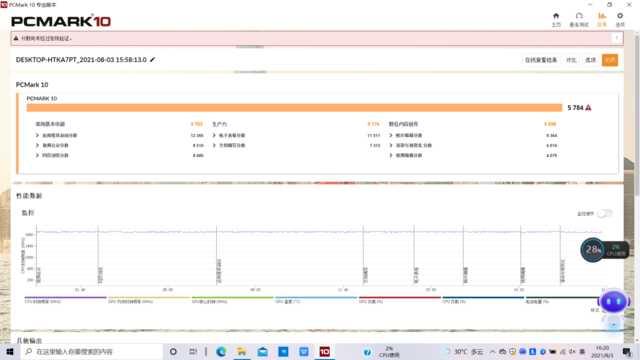
Task: Click the orange button in result header row
Action: [x=610, y=60]
